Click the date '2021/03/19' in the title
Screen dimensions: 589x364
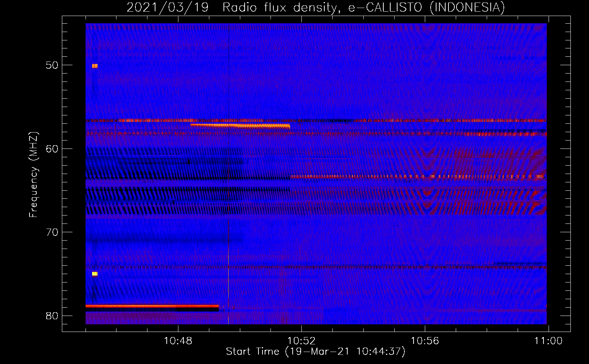pyautogui.click(x=167, y=7)
